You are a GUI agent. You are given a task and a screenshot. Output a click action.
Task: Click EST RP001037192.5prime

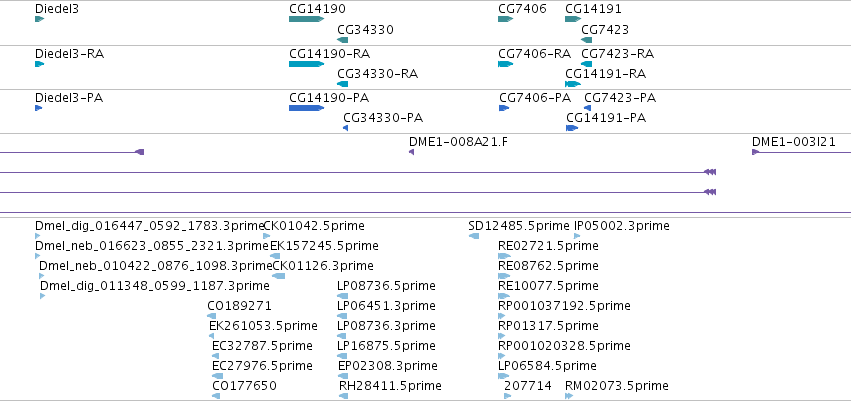pyautogui.click(x=564, y=306)
